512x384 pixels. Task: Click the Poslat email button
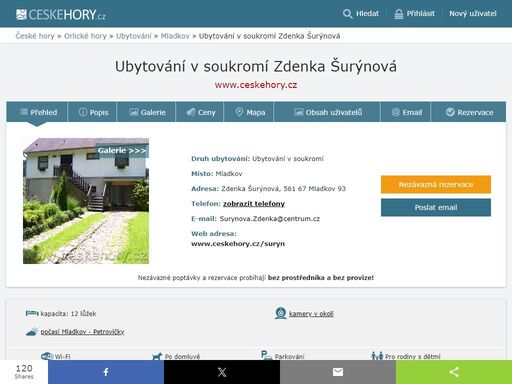[x=436, y=207]
